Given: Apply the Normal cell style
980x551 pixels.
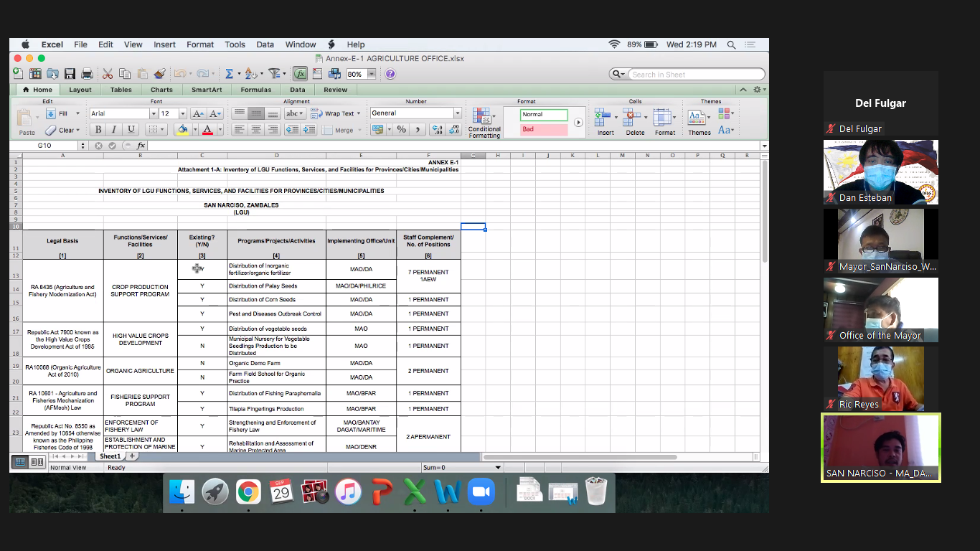Looking at the screenshot, I should [x=544, y=115].
